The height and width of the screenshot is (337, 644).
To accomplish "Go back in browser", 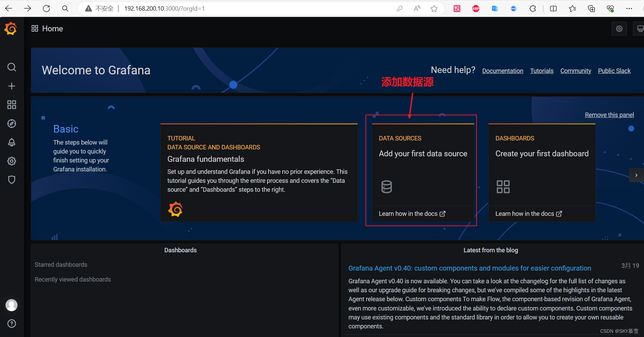I will pyautogui.click(x=9, y=9).
